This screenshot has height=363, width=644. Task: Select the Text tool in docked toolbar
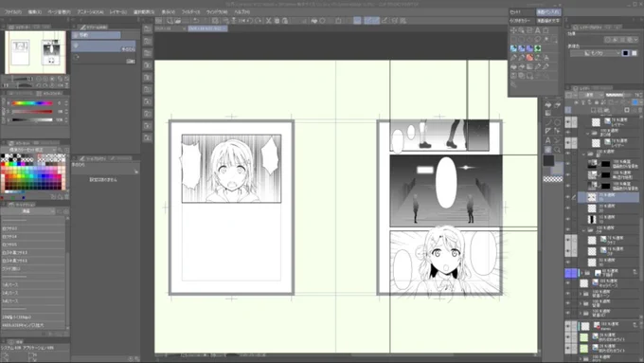(548, 140)
